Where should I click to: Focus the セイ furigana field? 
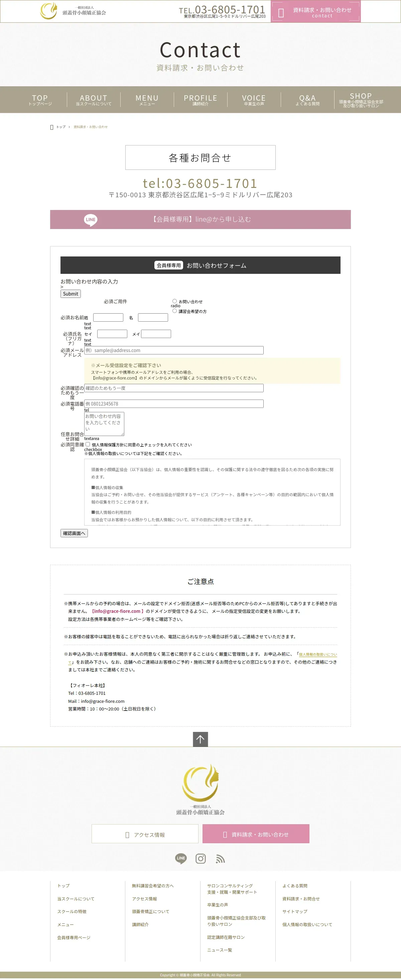tap(112, 334)
